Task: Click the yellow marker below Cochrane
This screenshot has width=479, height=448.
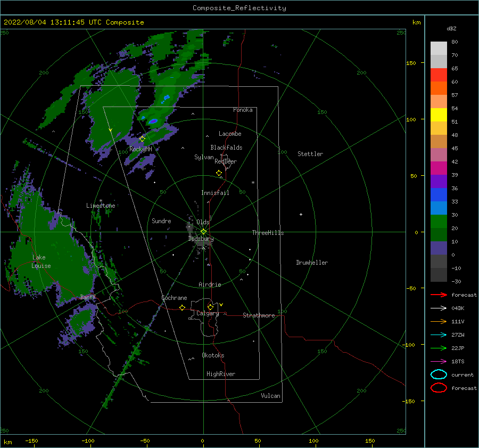Action: 182,307
